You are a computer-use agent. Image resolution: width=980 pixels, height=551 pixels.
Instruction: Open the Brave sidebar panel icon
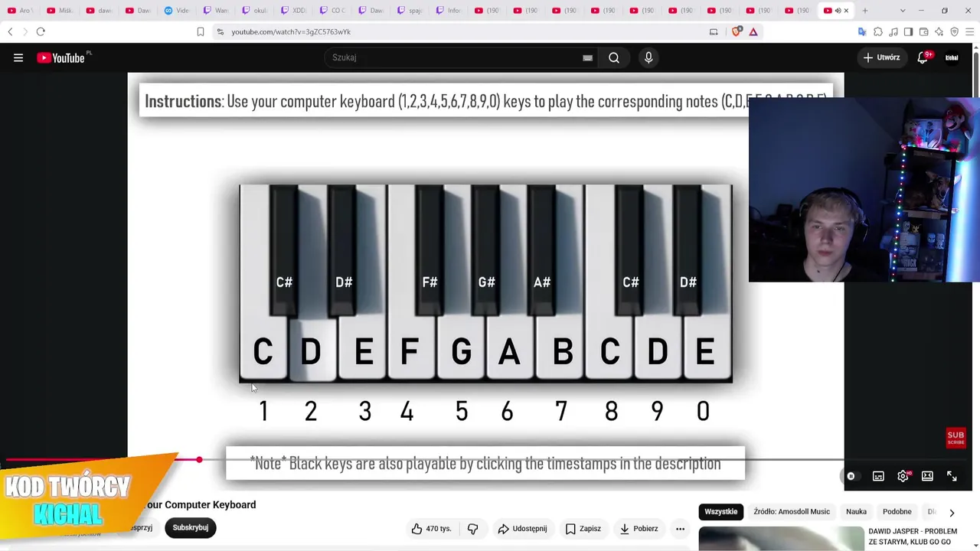pos(908,31)
